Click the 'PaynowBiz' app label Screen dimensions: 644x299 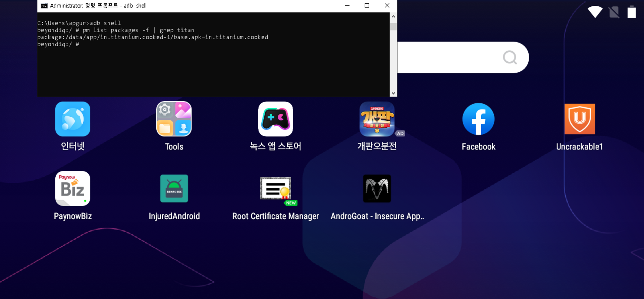73,216
